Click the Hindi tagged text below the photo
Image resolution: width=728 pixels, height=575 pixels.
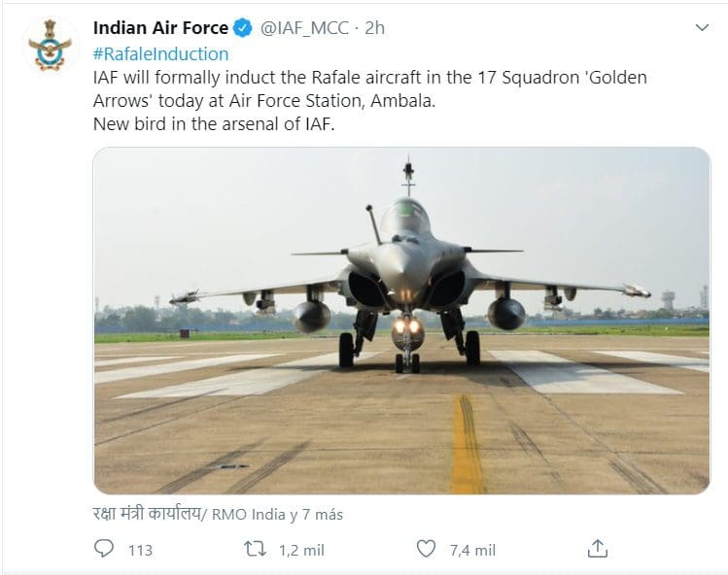click(x=146, y=514)
